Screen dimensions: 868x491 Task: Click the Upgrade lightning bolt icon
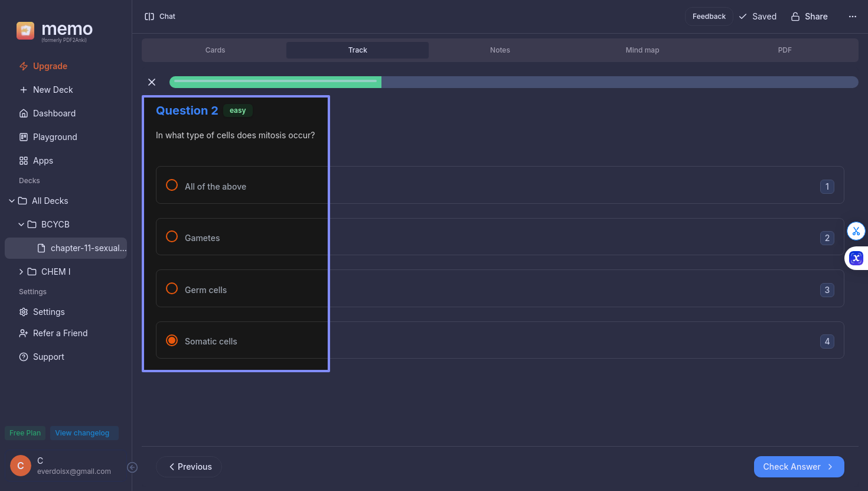(24, 66)
